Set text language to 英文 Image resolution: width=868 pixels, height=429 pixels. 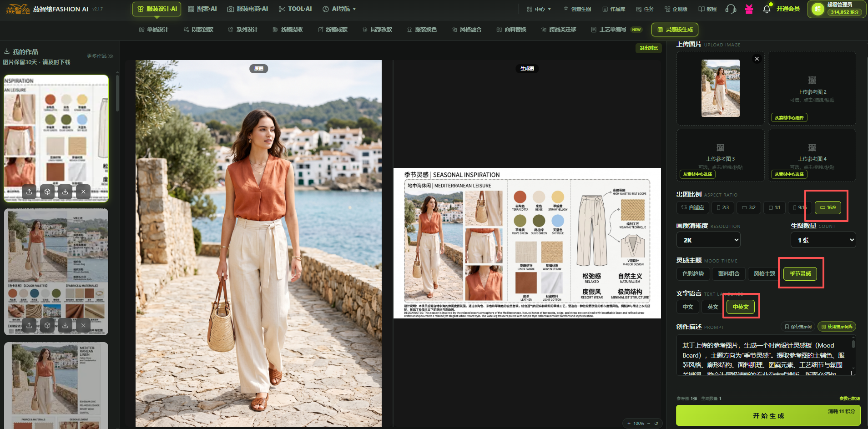713,307
